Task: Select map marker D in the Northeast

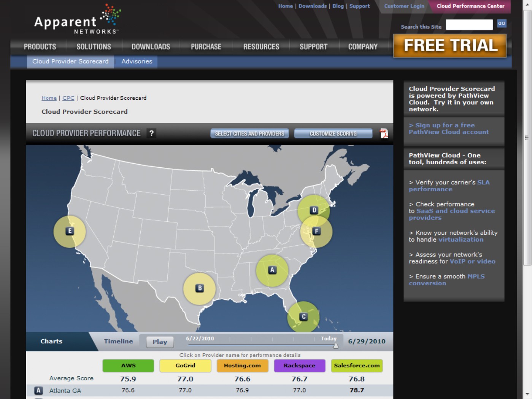Action: coord(314,210)
